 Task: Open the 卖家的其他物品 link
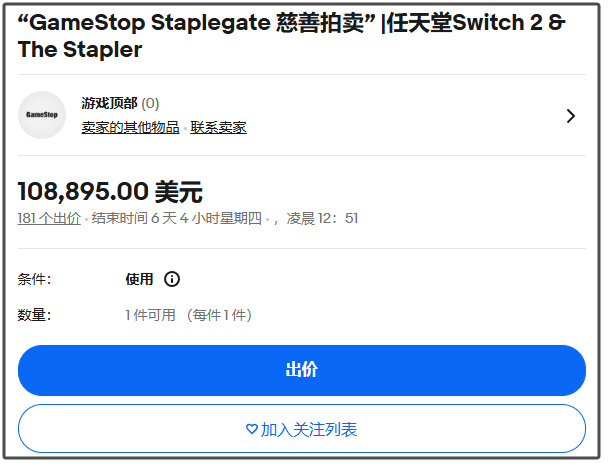[x=130, y=127]
